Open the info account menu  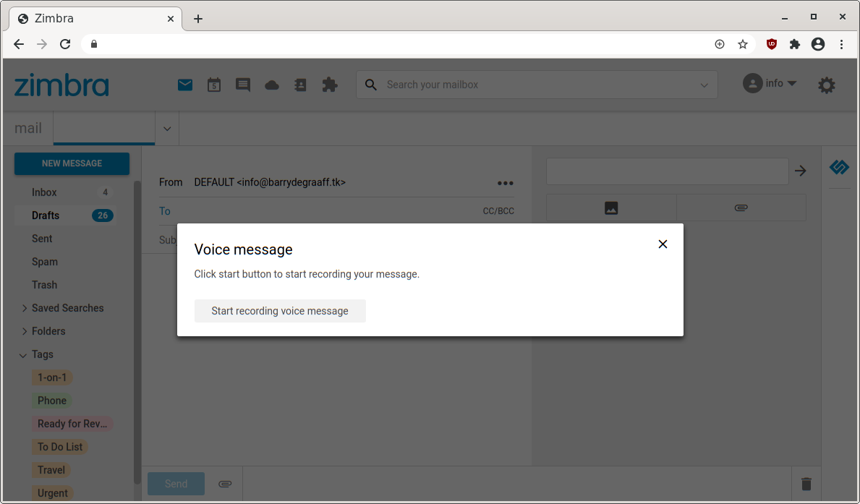tap(770, 83)
